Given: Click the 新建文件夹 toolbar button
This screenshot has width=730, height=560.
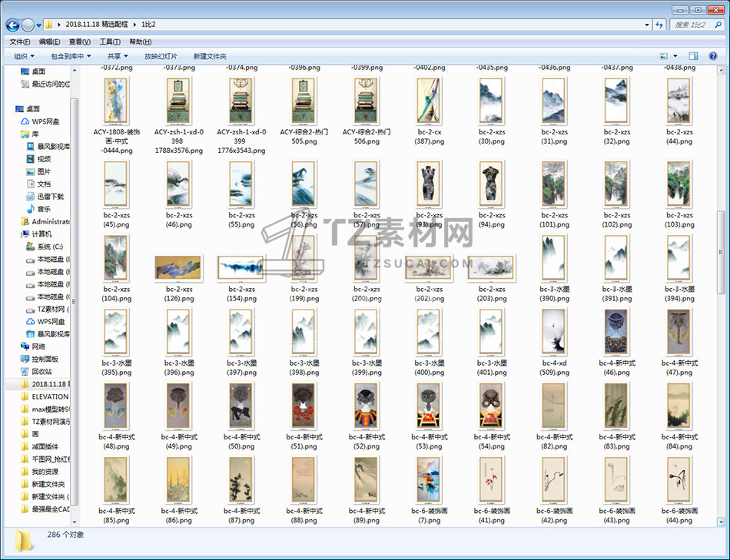Looking at the screenshot, I should pyautogui.click(x=210, y=56).
